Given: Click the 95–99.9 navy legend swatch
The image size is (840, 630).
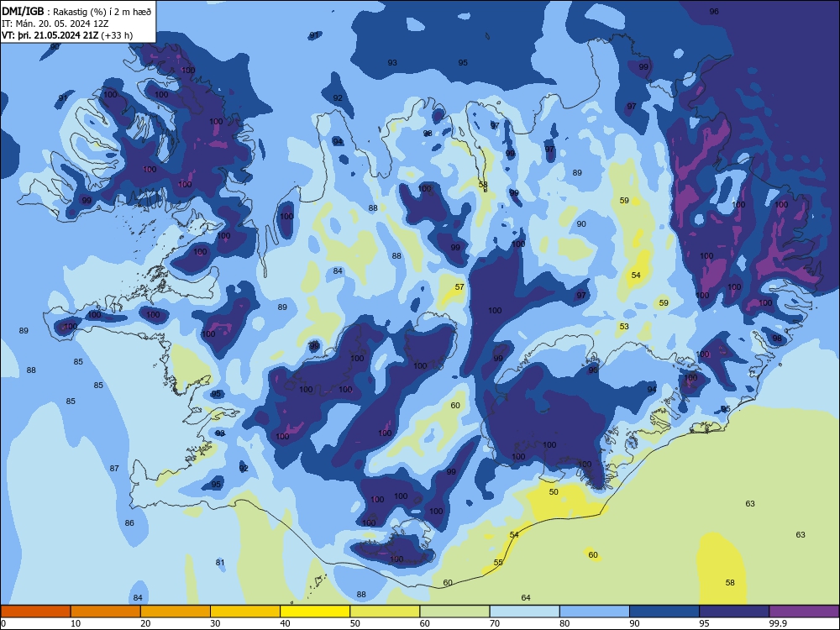Looking at the screenshot, I should tap(734, 612).
